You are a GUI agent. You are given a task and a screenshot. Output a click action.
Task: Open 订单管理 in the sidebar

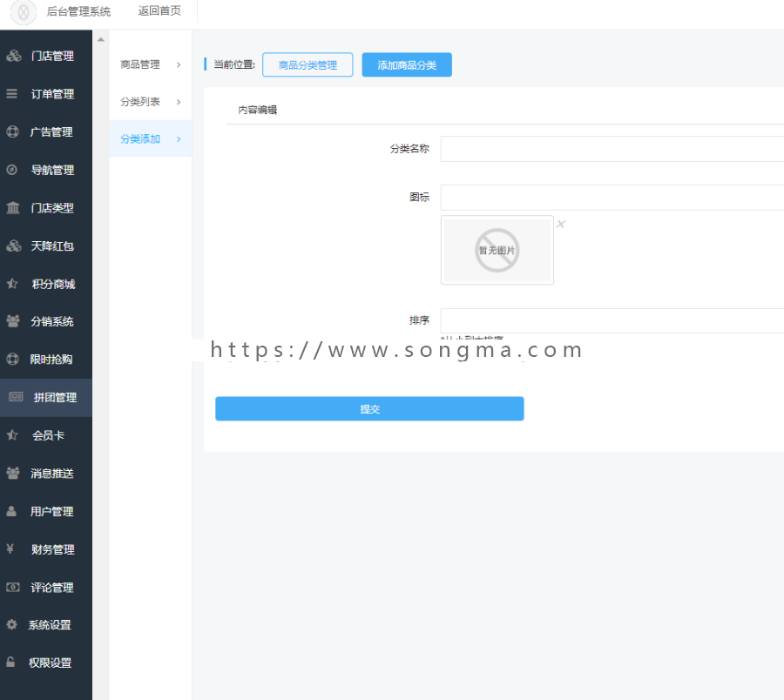click(52, 94)
